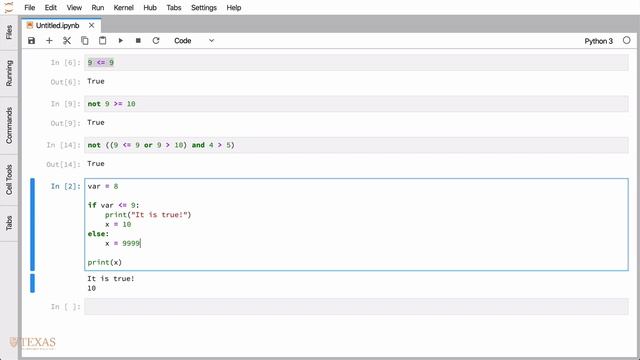Viewport: 640px width, 360px height.
Task: Click the In [2] prompt label
Action: click(65, 186)
